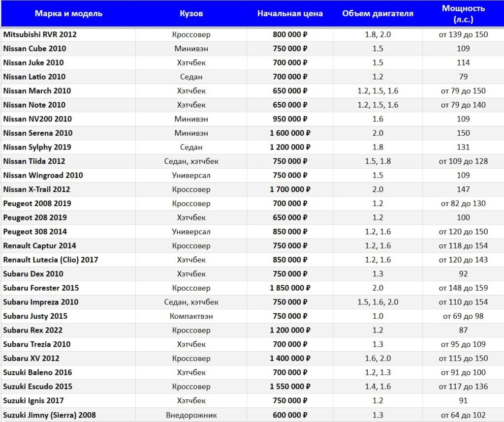Image resolution: width=504 pixels, height=422 pixels.
Task: Click the '1 550 000 ₽' price of Suzuki Escudo
Action: [x=290, y=387]
